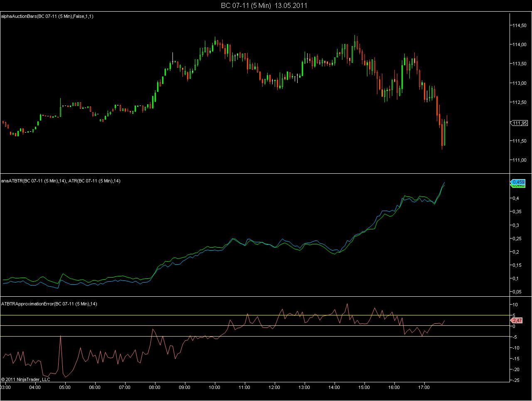Select the alphaAuctionBars indicator label
532x401 pixels.
pos(47,16)
